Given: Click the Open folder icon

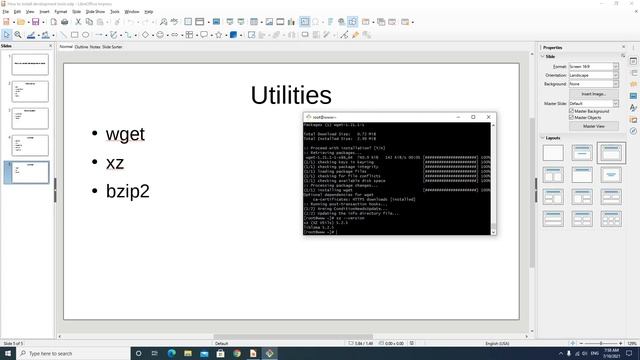Looking at the screenshot, I should point(21,22).
